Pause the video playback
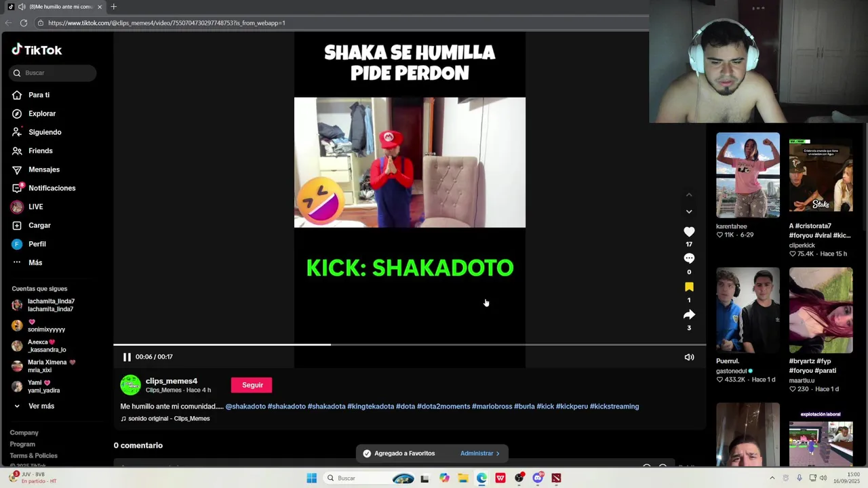 pos(127,357)
